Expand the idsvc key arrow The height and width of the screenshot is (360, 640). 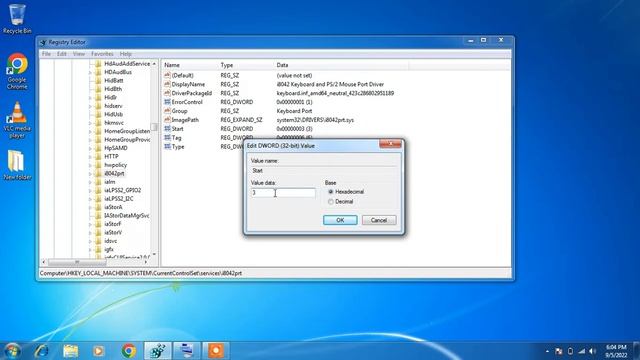tap(90, 241)
